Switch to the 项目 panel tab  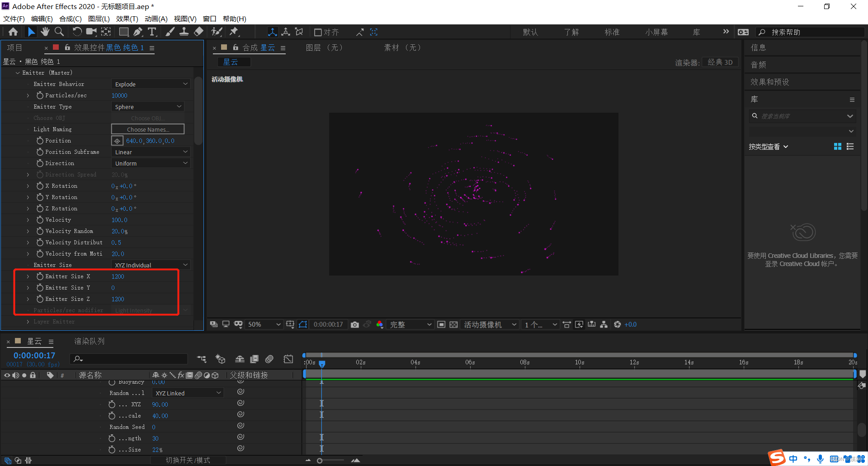tap(14, 48)
